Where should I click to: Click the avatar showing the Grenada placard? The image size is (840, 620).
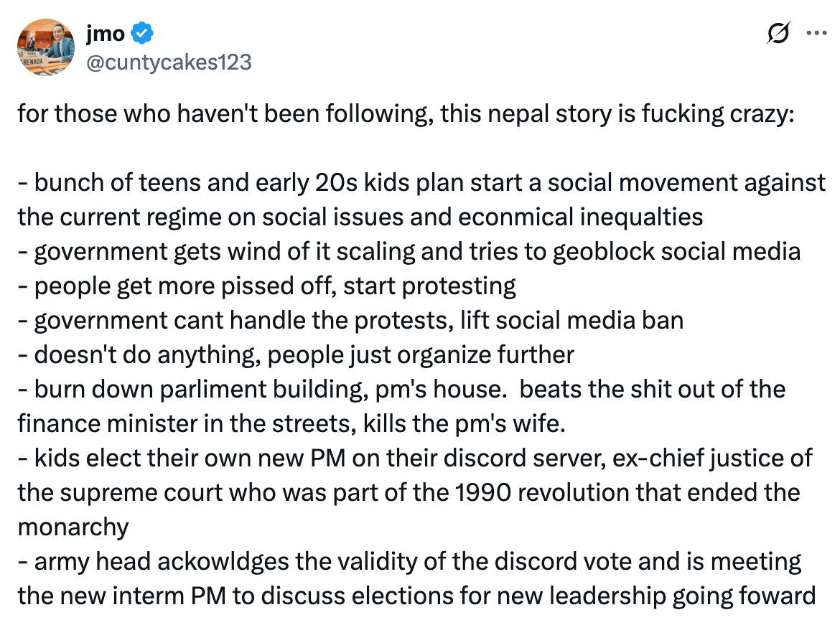coord(45,47)
